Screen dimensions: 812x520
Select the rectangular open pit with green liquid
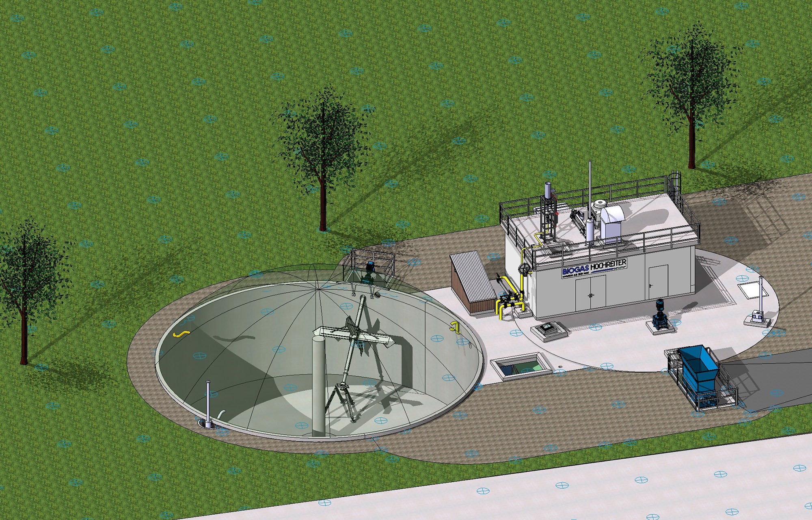coord(521,366)
